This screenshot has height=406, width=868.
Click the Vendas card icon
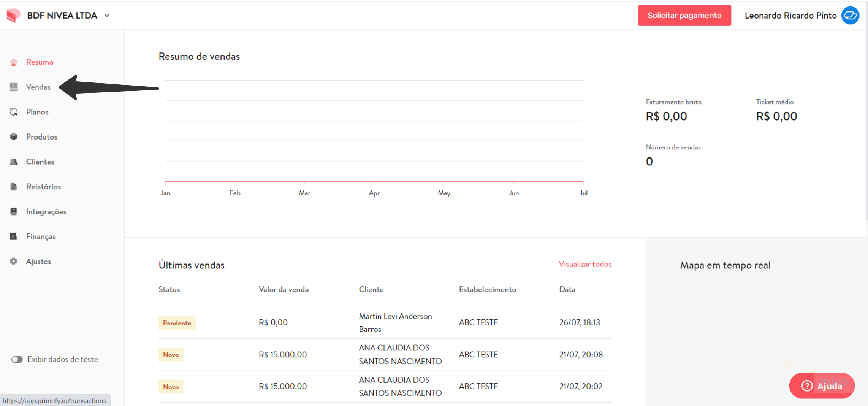coord(14,87)
